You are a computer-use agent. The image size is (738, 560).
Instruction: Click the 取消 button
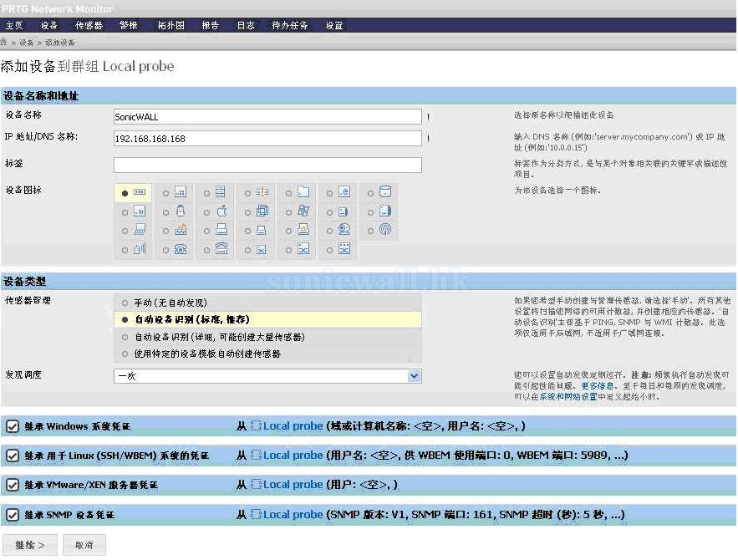coord(84,545)
